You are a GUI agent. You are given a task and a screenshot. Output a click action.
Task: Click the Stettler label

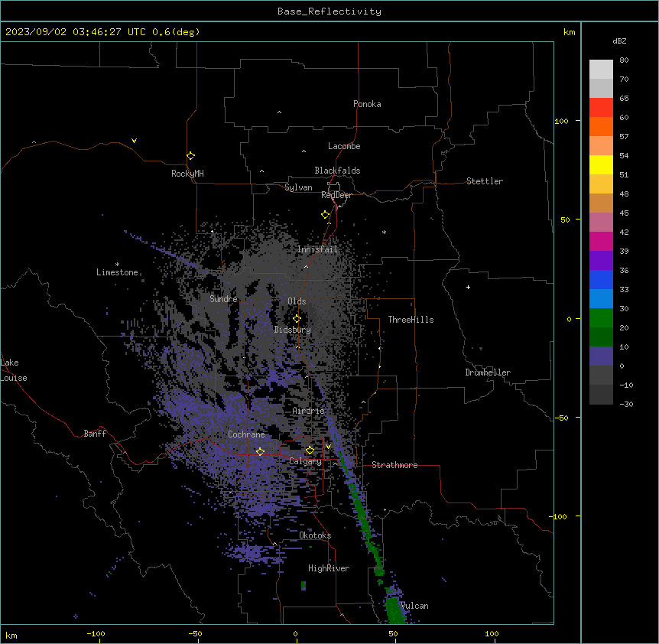coord(485,181)
